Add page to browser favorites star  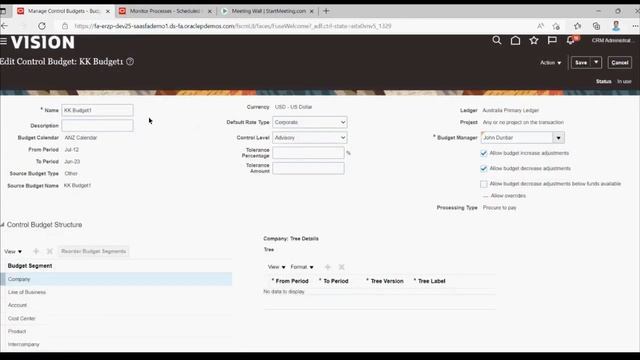coord(556,26)
